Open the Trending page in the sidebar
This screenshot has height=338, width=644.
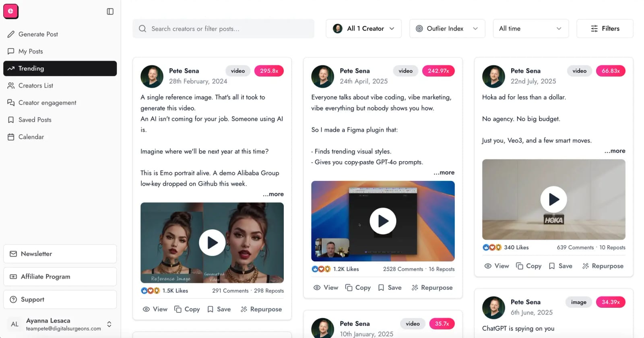(x=60, y=68)
